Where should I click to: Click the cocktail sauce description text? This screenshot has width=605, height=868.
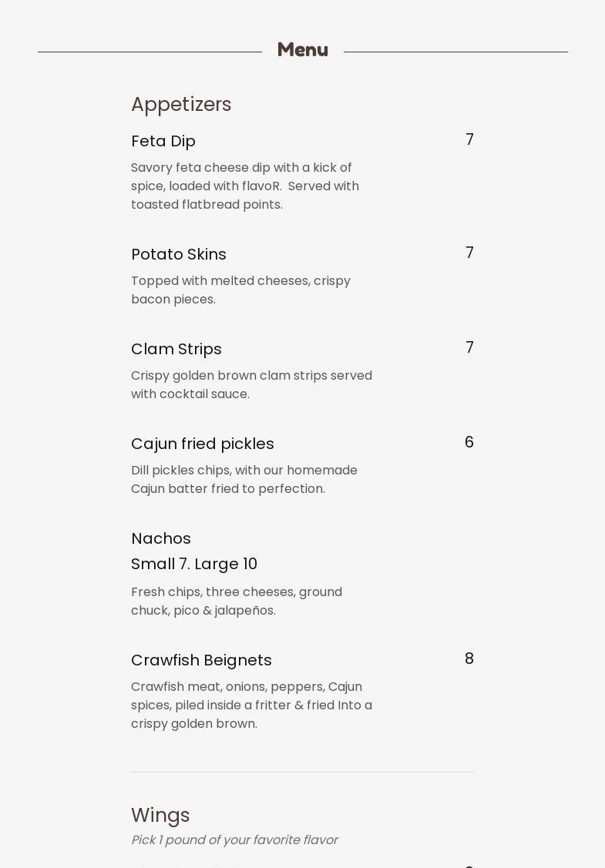coord(251,385)
